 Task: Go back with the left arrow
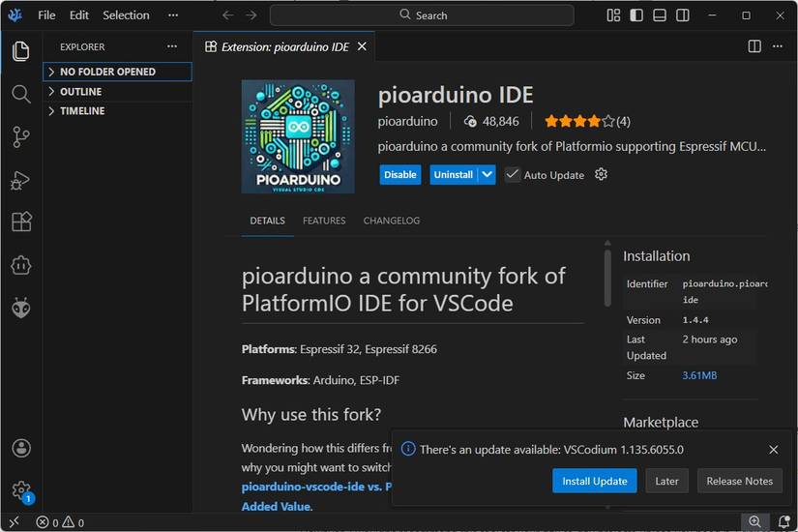227,15
